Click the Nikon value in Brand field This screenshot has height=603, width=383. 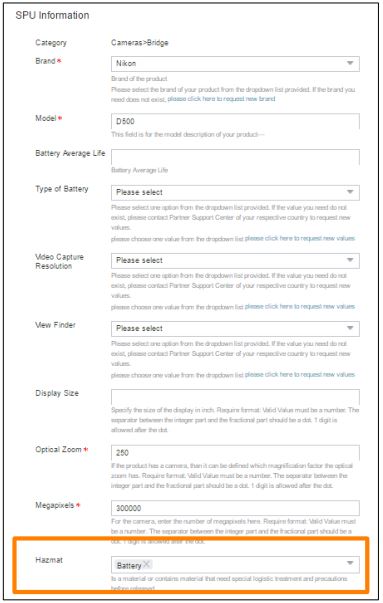(x=126, y=63)
